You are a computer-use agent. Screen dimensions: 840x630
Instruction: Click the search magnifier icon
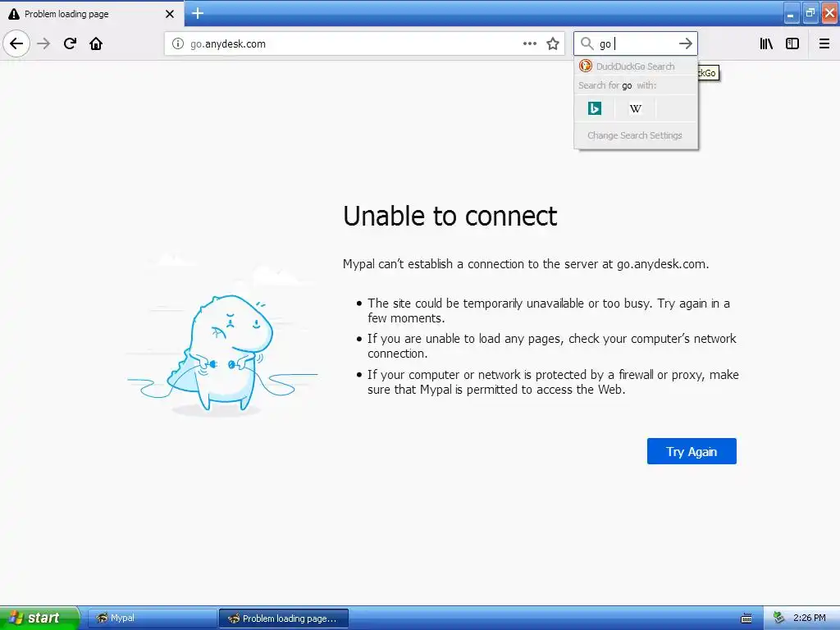point(587,43)
